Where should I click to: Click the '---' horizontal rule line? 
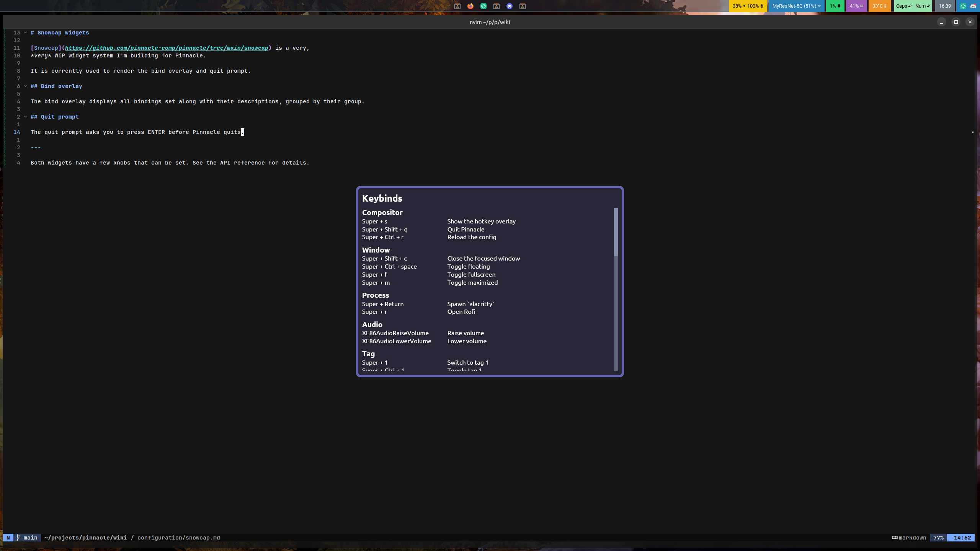pyautogui.click(x=36, y=147)
